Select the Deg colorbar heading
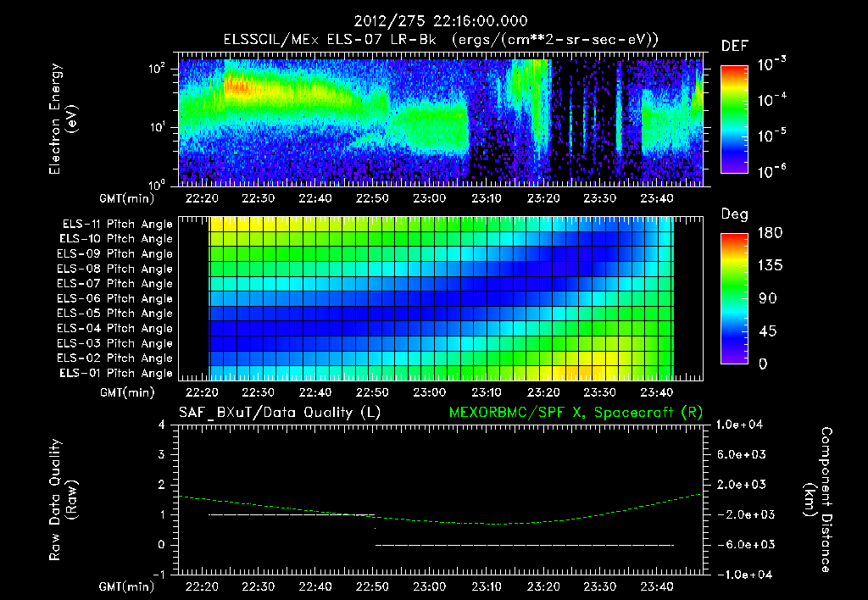The image size is (868, 600). pos(735,214)
